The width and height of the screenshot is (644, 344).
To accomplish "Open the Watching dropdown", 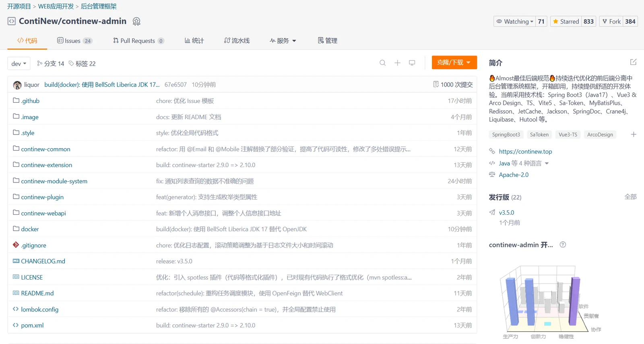I will (x=515, y=21).
